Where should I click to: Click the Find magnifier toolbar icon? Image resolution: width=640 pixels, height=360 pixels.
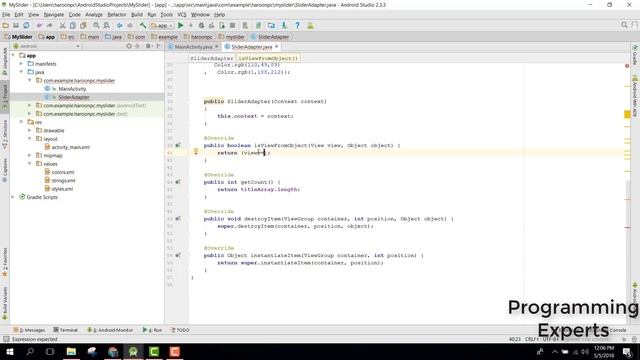click(96, 25)
